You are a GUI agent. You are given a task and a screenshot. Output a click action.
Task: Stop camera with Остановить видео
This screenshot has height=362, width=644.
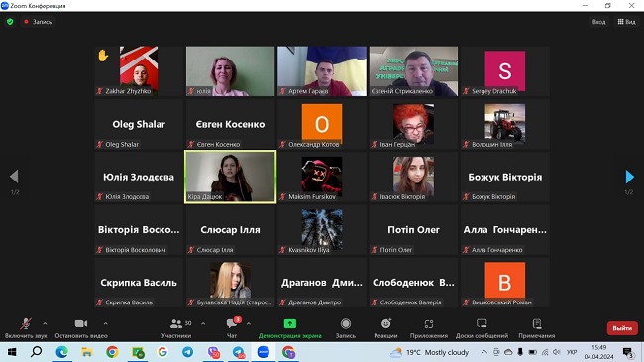(x=81, y=328)
